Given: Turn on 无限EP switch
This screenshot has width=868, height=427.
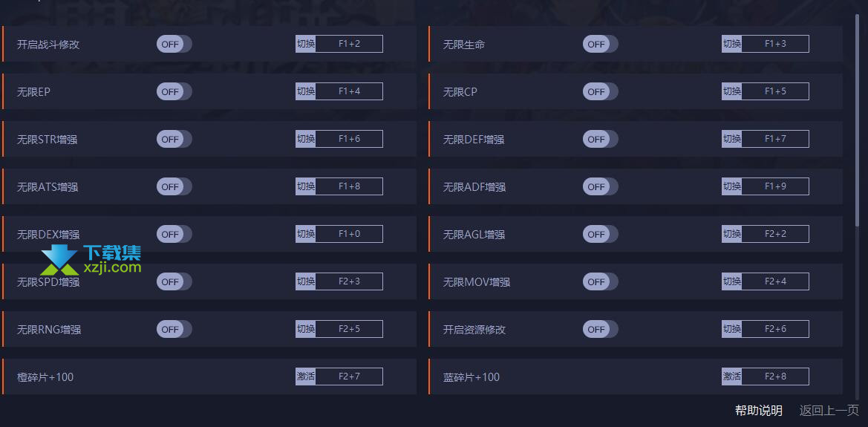Looking at the screenshot, I should (x=174, y=91).
